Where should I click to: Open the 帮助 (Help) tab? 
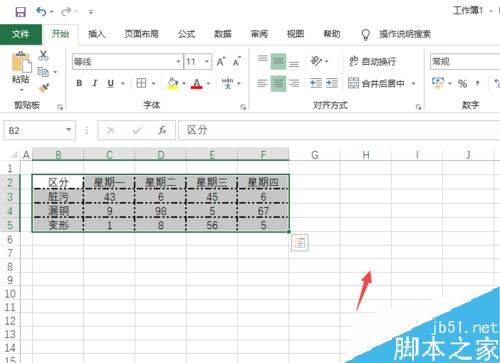pyautogui.click(x=332, y=34)
